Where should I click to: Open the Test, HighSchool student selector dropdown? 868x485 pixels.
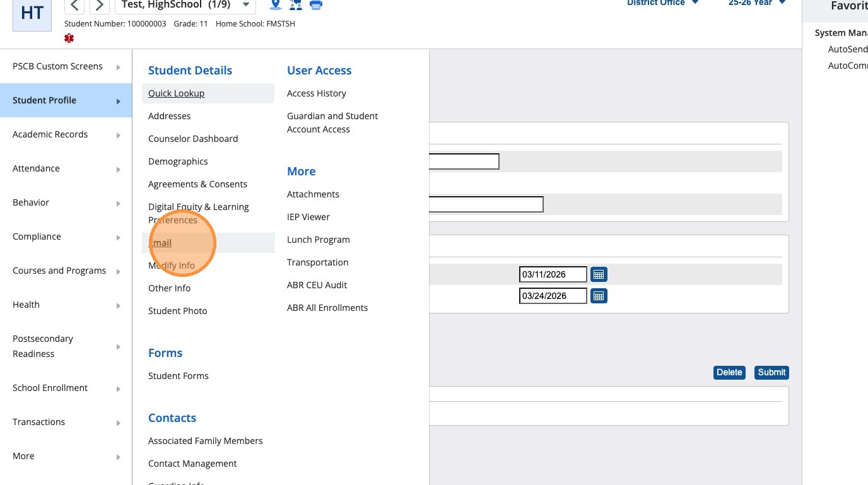coord(185,6)
